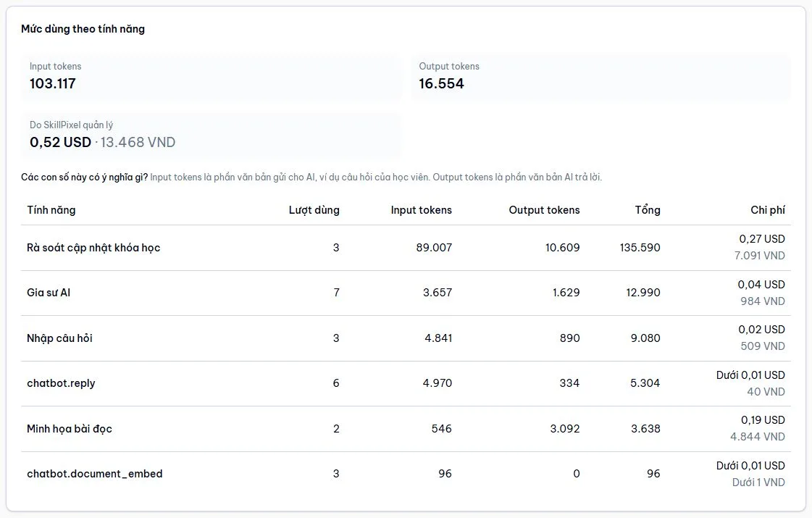
Task: Select the Output tokens value 16.554
Action: click(441, 83)
